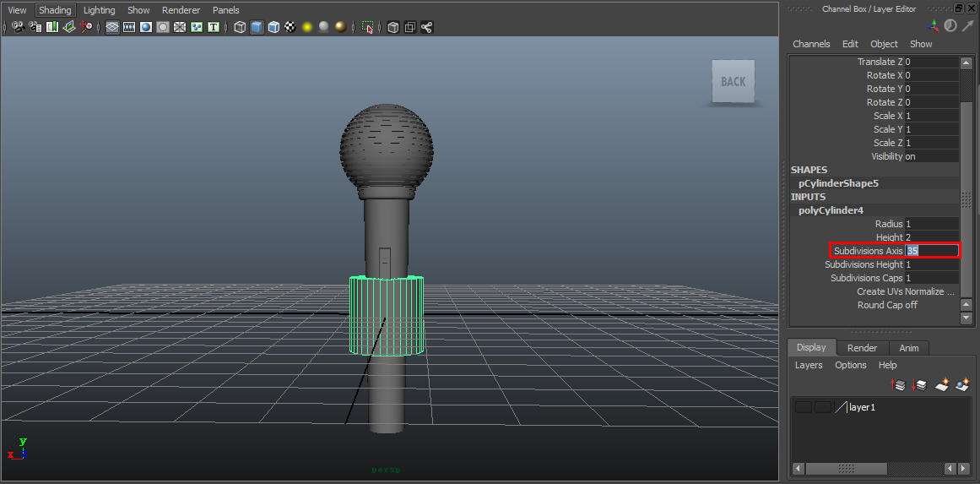
Task: Click the Smooth Shade All cube icon
Action: (257, 27)
